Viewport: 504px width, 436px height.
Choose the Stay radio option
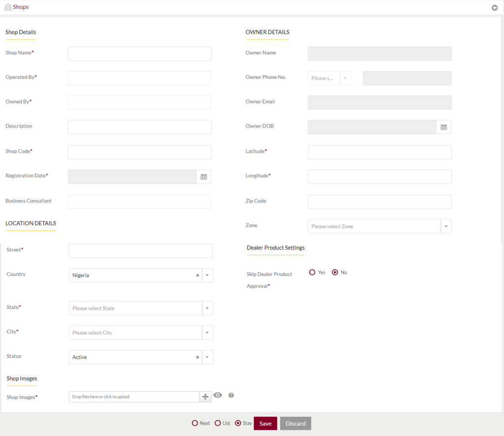238,423
